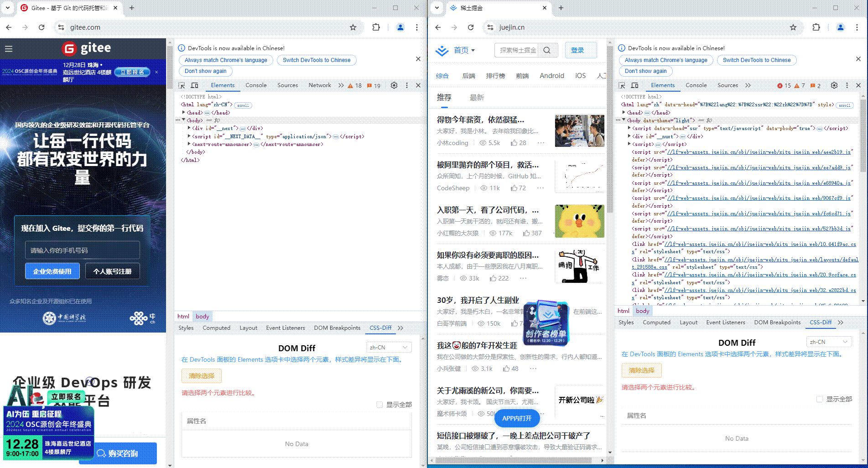Click the 立即报名 banner button on Gitee
Screen dimensions: 868x468
132,72
